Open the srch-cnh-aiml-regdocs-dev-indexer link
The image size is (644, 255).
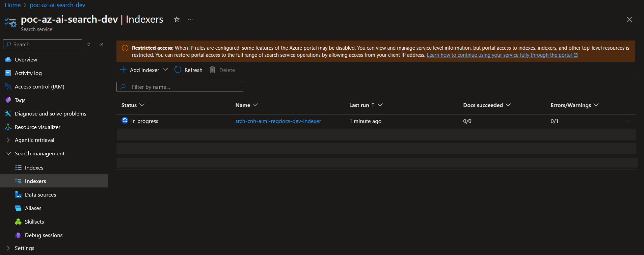coord(278,121)
